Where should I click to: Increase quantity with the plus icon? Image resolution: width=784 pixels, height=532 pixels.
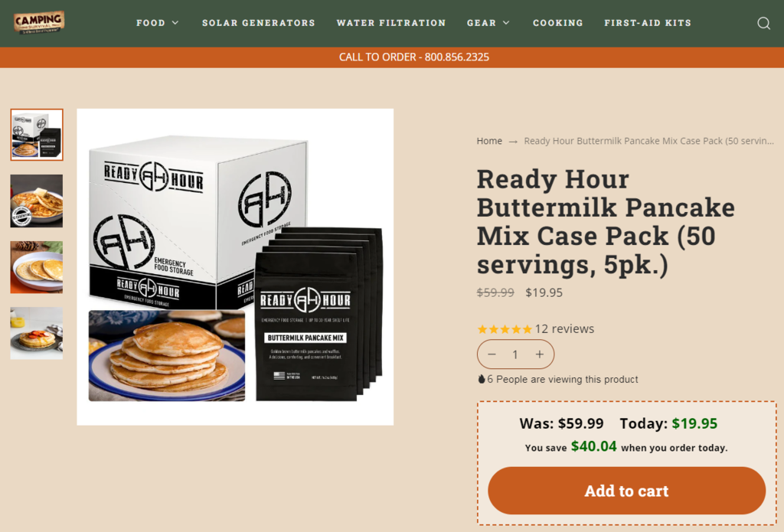click(x=540, y=354)
